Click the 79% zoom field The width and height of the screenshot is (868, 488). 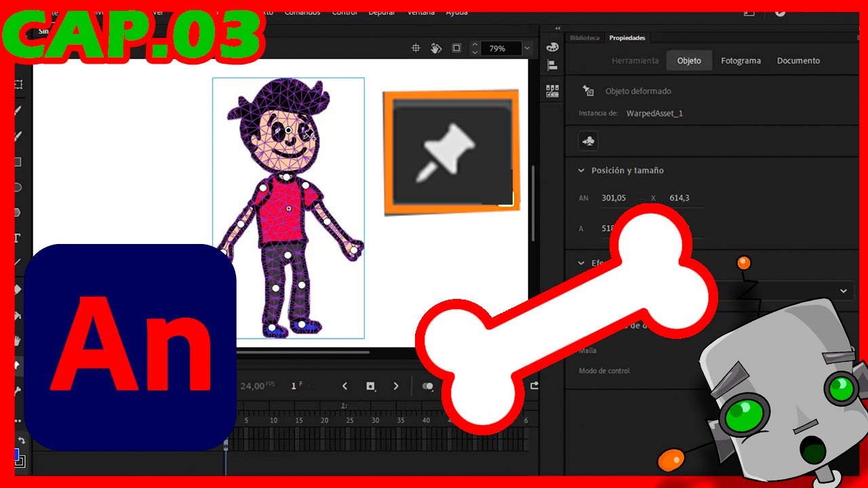coord(502,48)
